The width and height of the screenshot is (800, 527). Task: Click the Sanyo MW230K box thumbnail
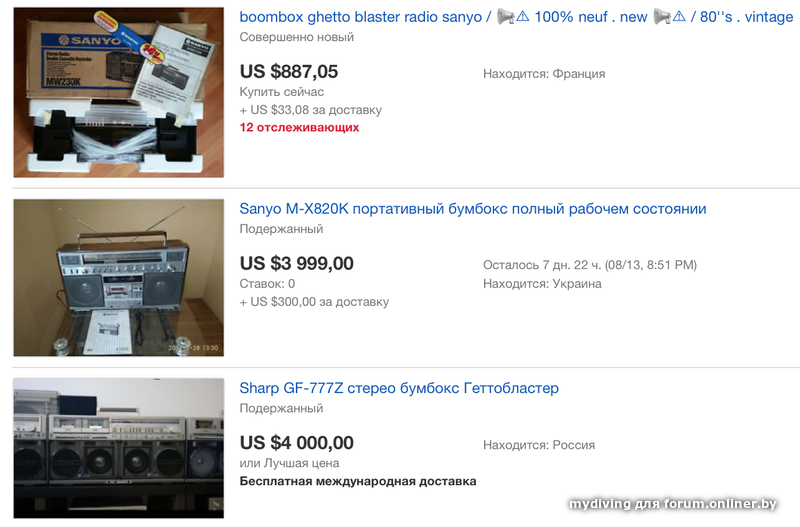point(118,92)
